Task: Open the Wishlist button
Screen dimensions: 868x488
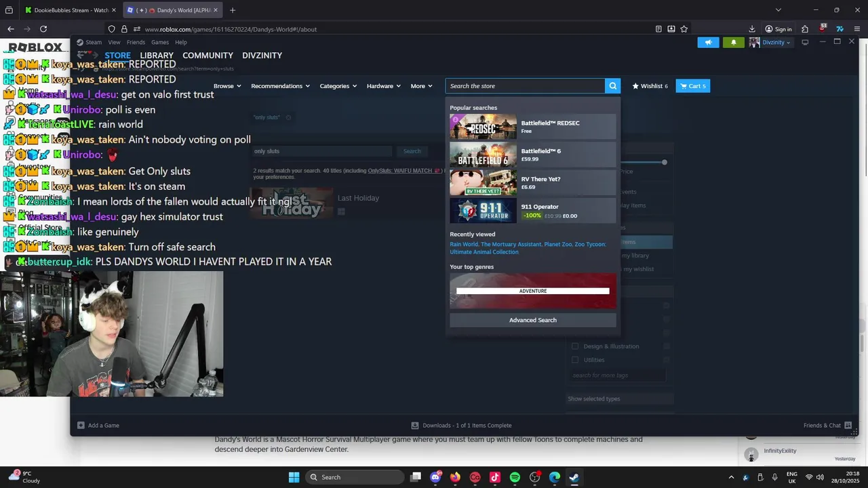Action: pos(650,86)
